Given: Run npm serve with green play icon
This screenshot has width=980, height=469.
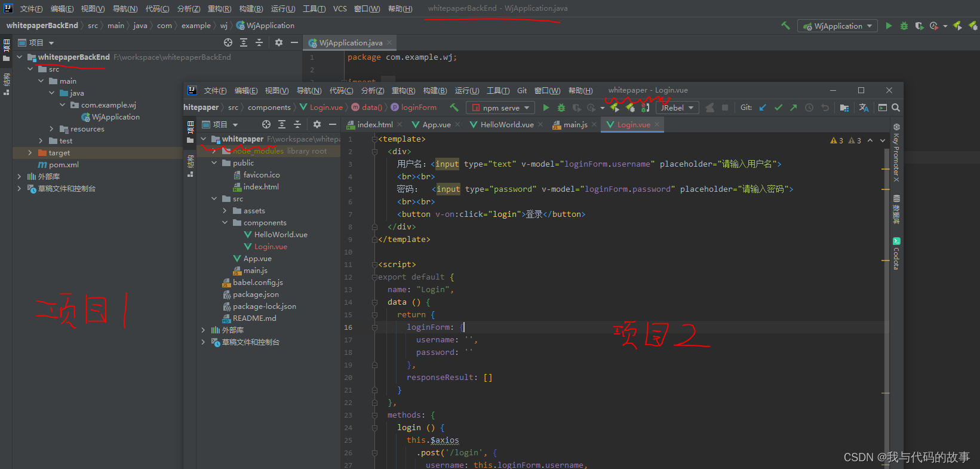Looking at the screenshot, I should click(546, 108).
